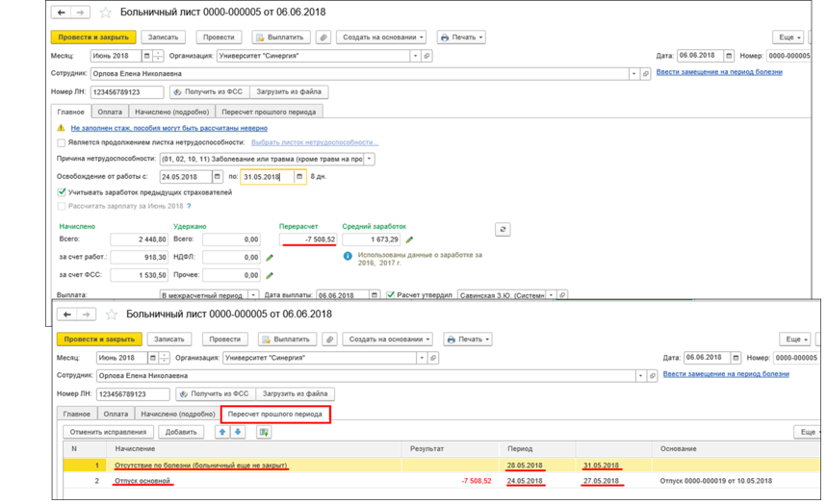The height and width of the screenshot is (504, 827).
Task: Click back arrow in lower window header
Action: coord(67,315)
